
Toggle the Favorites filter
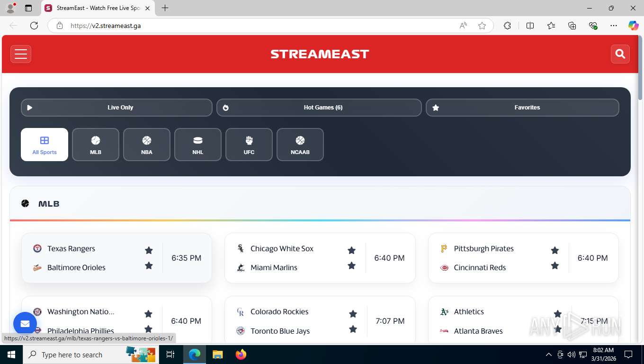[x=522, y=108]
